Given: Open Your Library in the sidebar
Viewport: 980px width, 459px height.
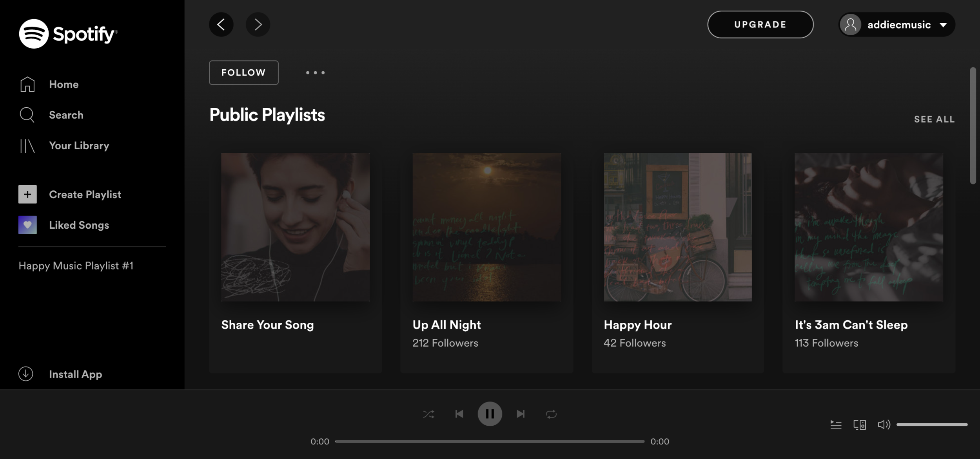Looking at the screenshot, I should pyautogui.click(x=79, y=146).
